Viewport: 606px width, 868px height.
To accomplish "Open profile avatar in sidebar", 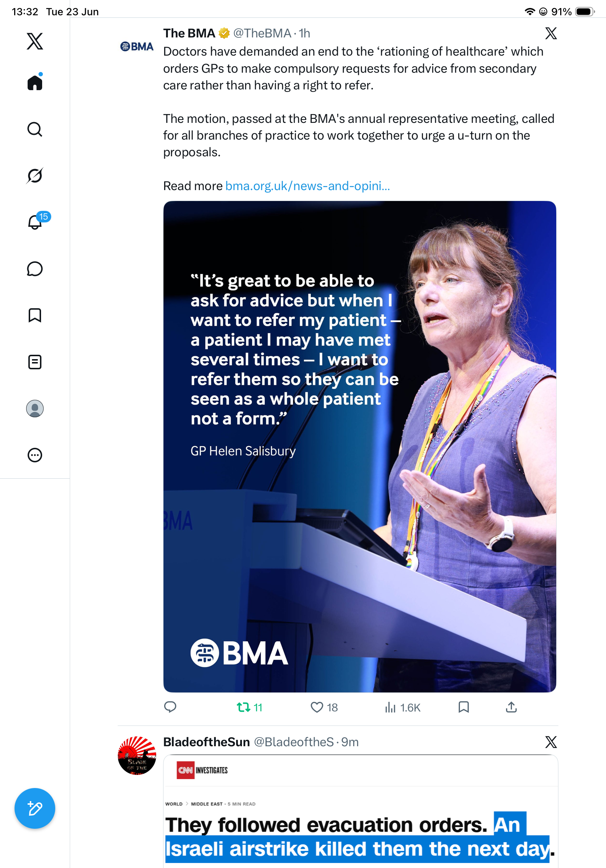I will 35,409.
